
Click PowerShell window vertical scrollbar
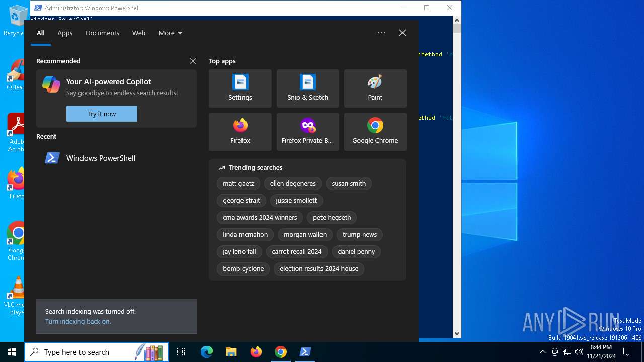(457, 176)
